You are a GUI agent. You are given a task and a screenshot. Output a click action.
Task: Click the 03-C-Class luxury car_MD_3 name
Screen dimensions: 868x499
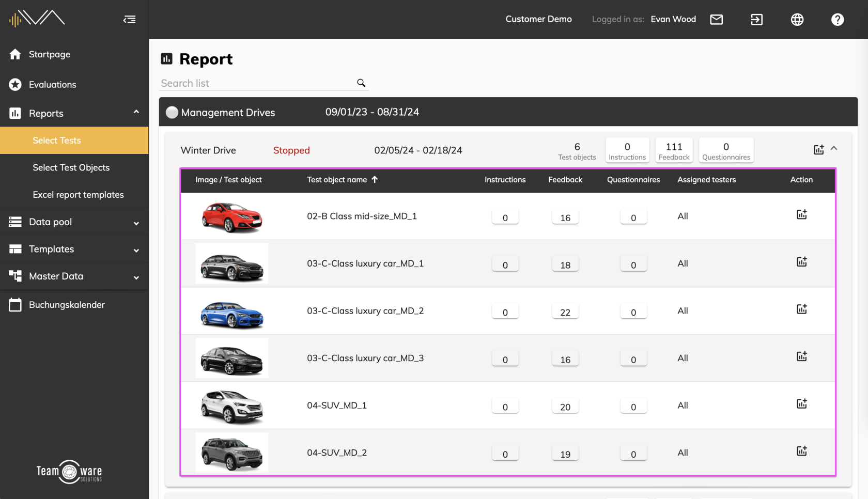(365, 358)
